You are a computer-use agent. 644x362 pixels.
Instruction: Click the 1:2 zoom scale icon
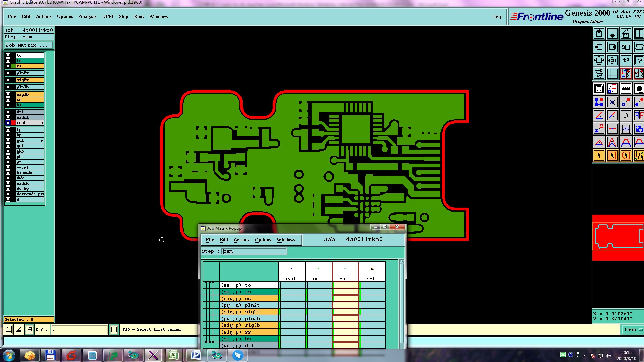tap(626, 60)
